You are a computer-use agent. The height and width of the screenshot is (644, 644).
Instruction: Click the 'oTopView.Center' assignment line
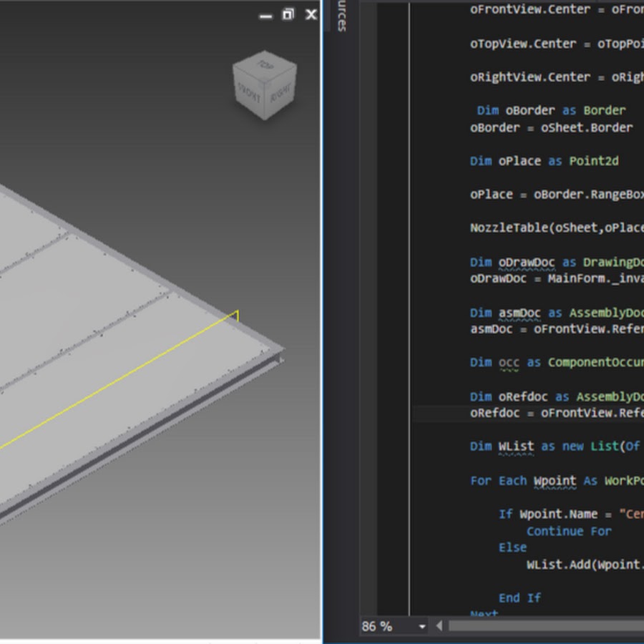pos(557,44)
